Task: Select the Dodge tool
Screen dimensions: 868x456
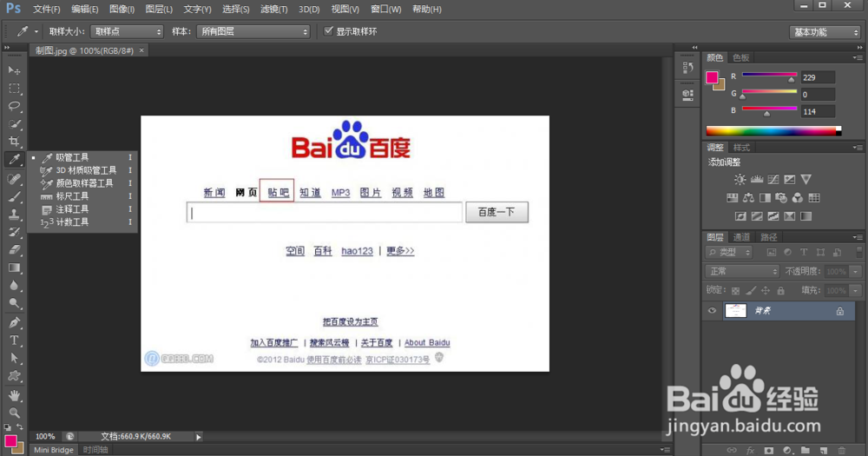Action: coord(15,303)
